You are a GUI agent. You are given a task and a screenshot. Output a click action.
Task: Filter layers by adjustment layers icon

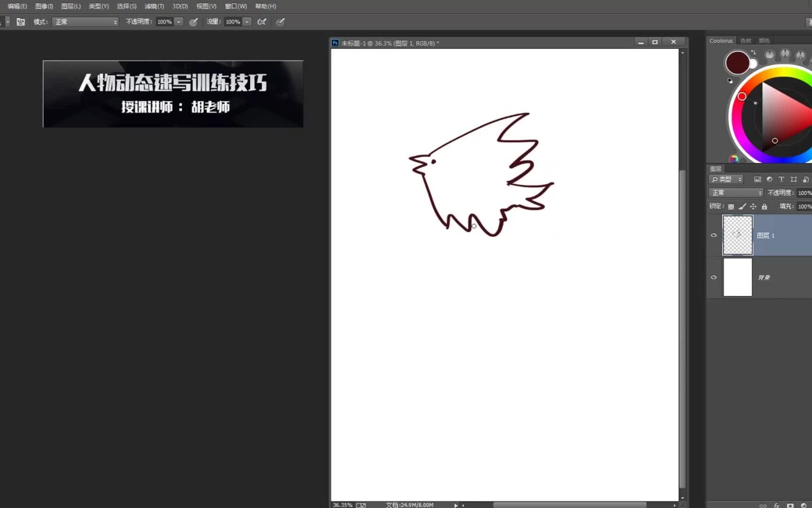[769, 179]
